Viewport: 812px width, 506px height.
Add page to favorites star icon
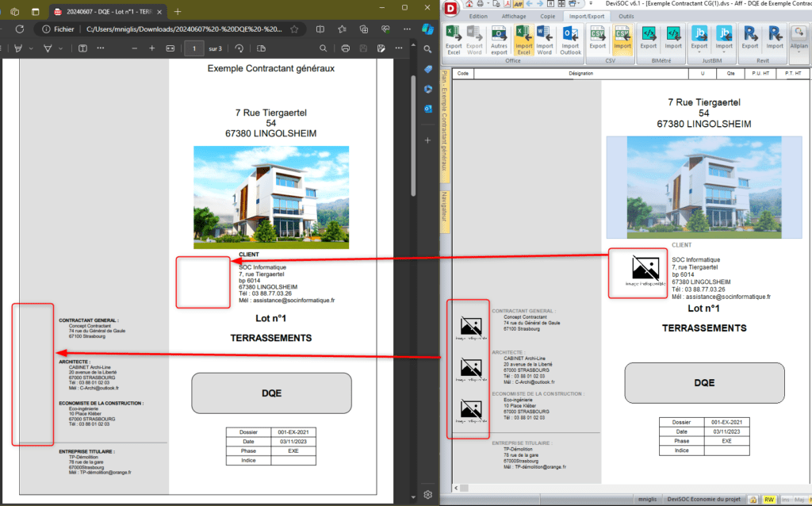[294, 29]
